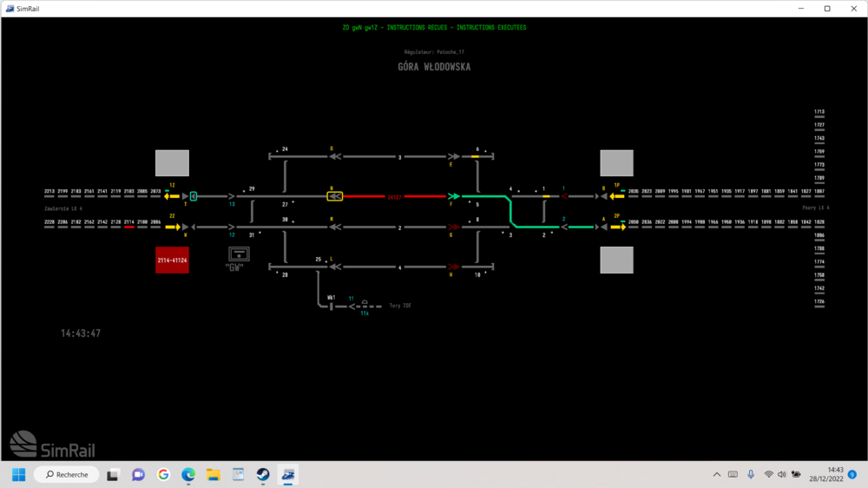
Task: Click signal L on track 4
Action: pyautogui.click(x=333, y=267)
